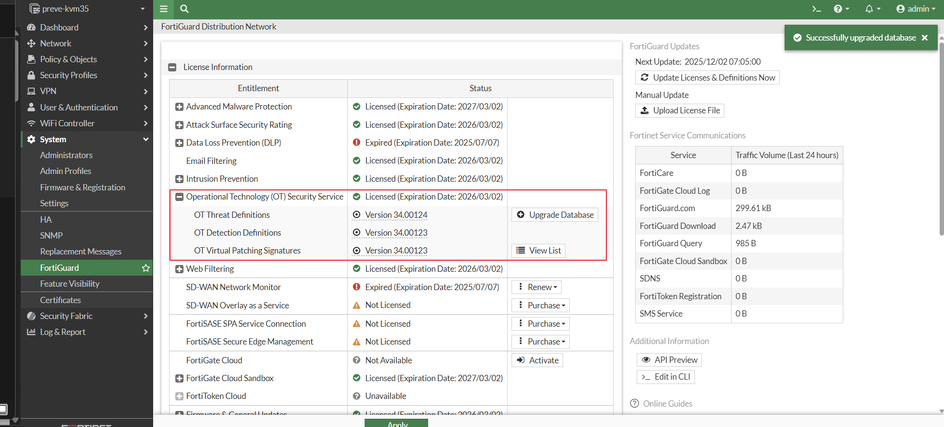Click the search magnifier icon in top bar

tap(184, 9)
